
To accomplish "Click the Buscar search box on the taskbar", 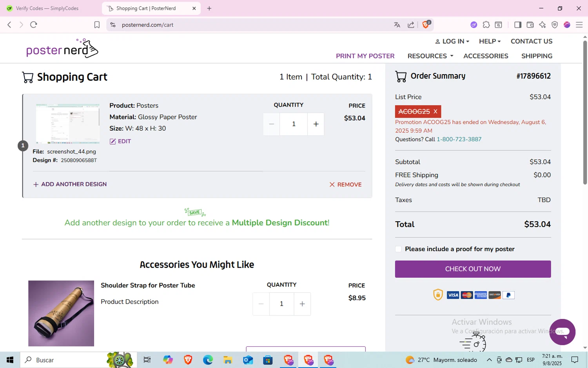I will [x=78, y=360].
